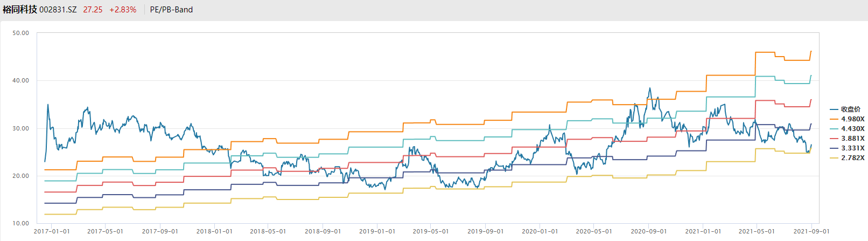Screen dimensions: 868x241
Task: Click the 50.00 y-axis label
Action: tap(21, 33)
